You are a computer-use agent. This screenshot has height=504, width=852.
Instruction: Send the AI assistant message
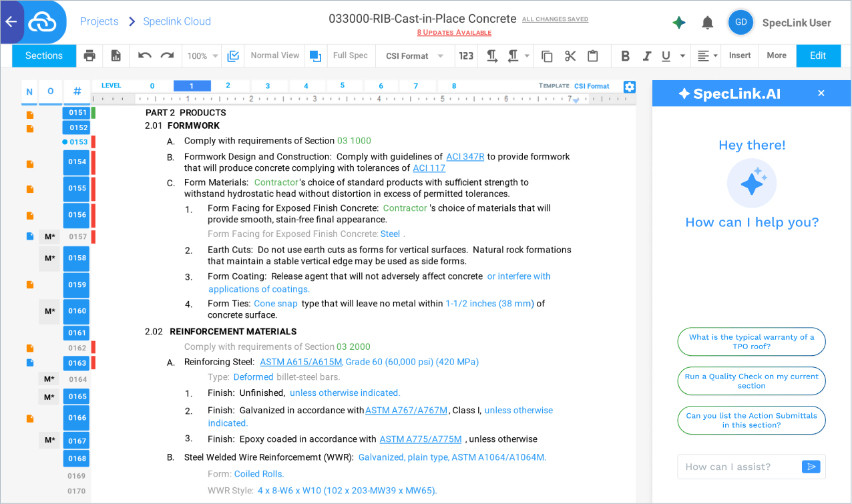(811, 467)
